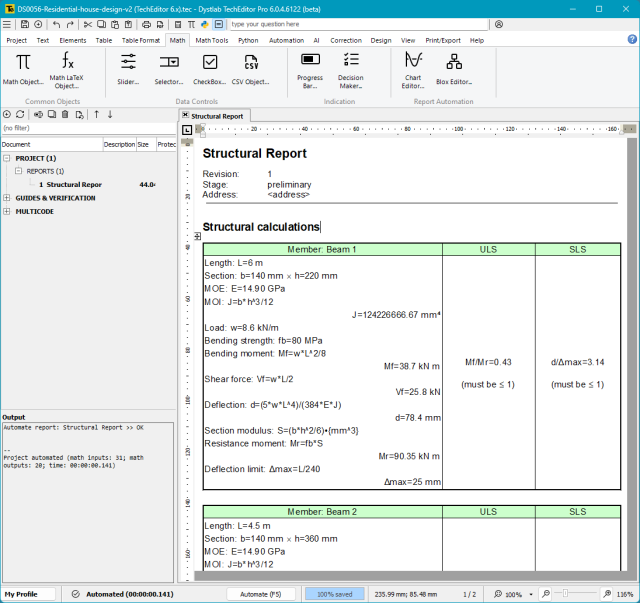Open the calculator icon in the quick toolbar

[x=178, y=24]
